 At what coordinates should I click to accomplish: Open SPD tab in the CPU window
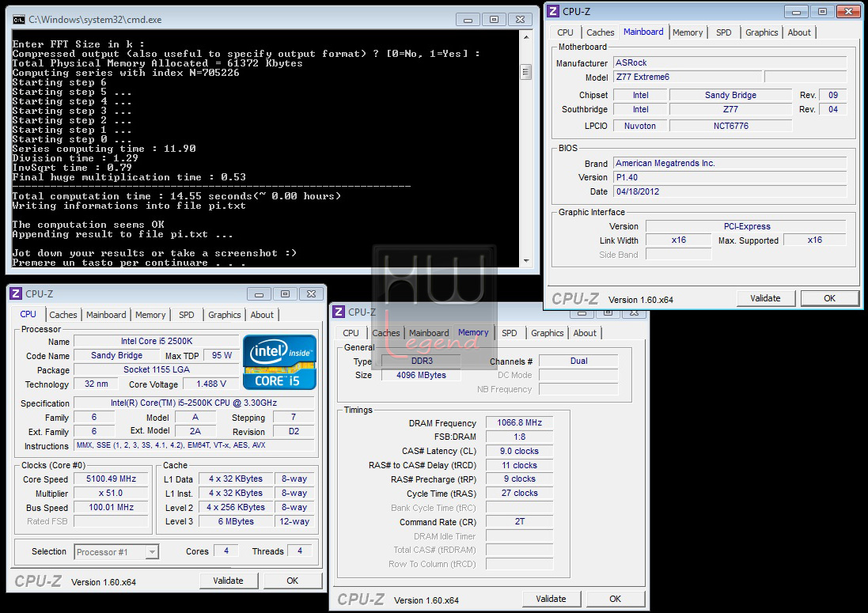click(187, 315)
